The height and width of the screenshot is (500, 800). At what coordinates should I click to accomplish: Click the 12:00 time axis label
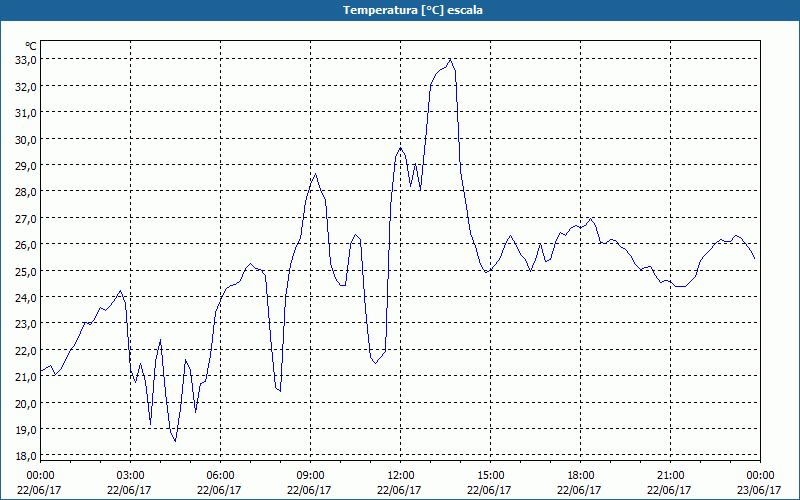pos(401,476)
